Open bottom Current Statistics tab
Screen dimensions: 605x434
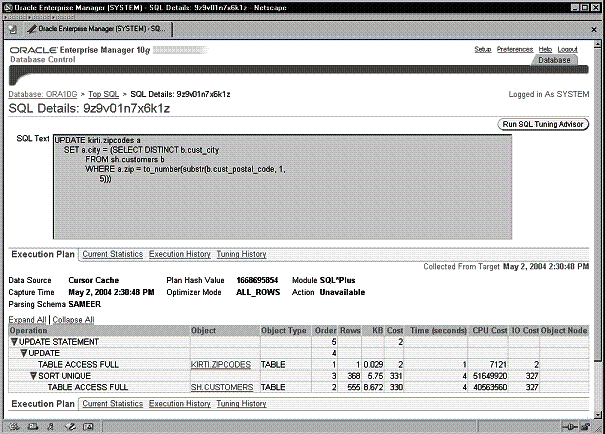coord(113,404)
